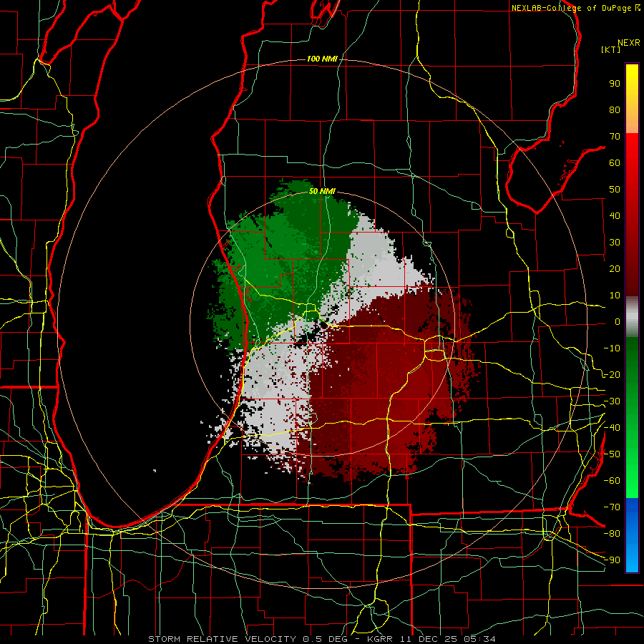The image size is (644, 644).
Task: Click the positive 70 scale value
Action: pos(615,137)
